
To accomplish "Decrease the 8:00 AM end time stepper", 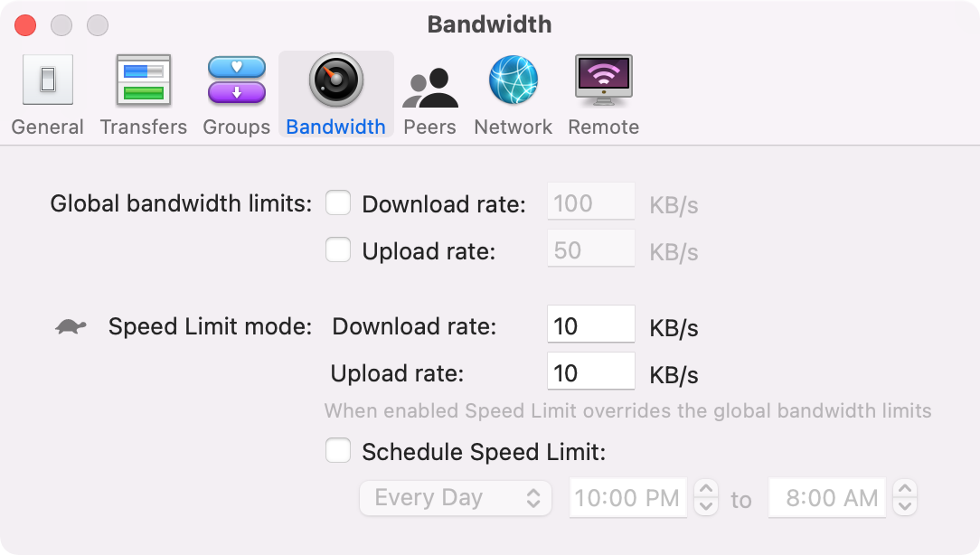I will pyautogui.click(x=905, y=506).
